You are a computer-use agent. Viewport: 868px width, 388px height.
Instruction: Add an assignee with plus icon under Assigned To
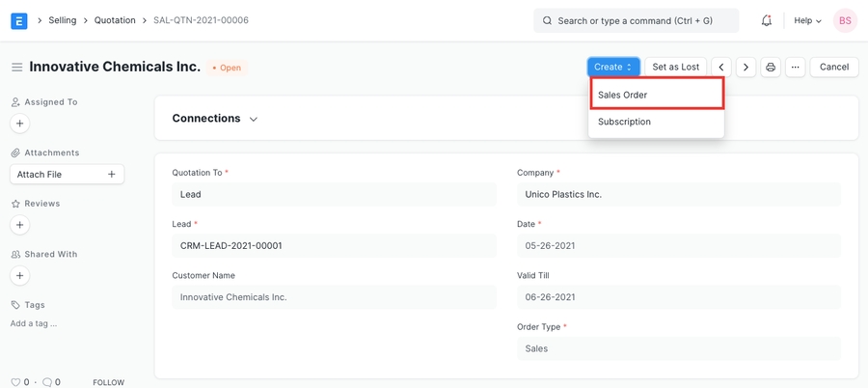pyautogui.click(x=20, y=124)
